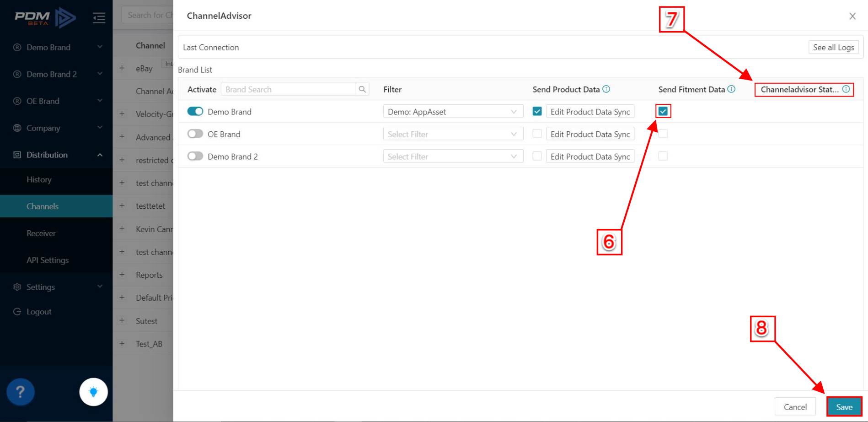Click plus icon next to testtetet channel
868x422 pixels.
tap(122, 206)
